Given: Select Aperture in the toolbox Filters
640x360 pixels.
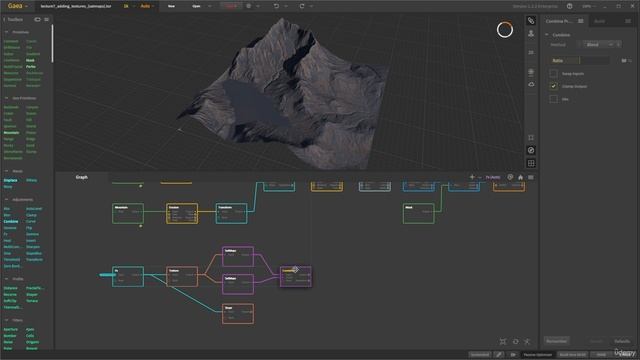Looking at the screenshot, I should (11, 329).
